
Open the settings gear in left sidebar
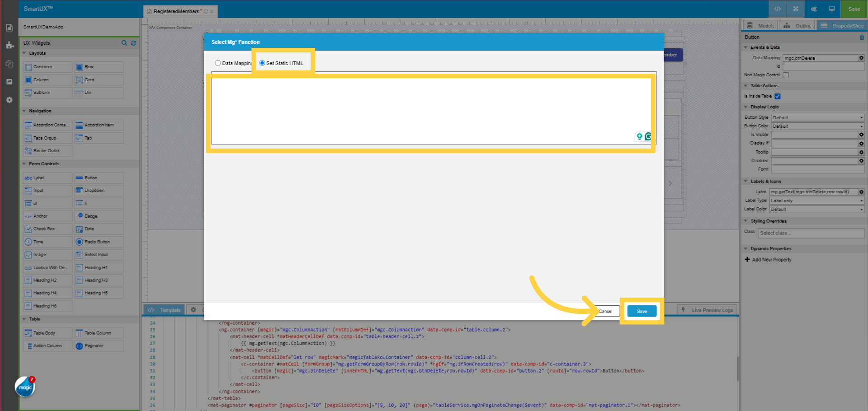click(9, 100)
